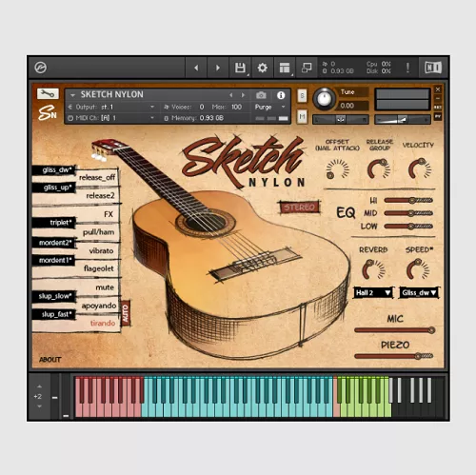The width and height of the screenshot is (476, 475).
Task: Enable the gliss_dw keyswitch
Action: point(54,170)
